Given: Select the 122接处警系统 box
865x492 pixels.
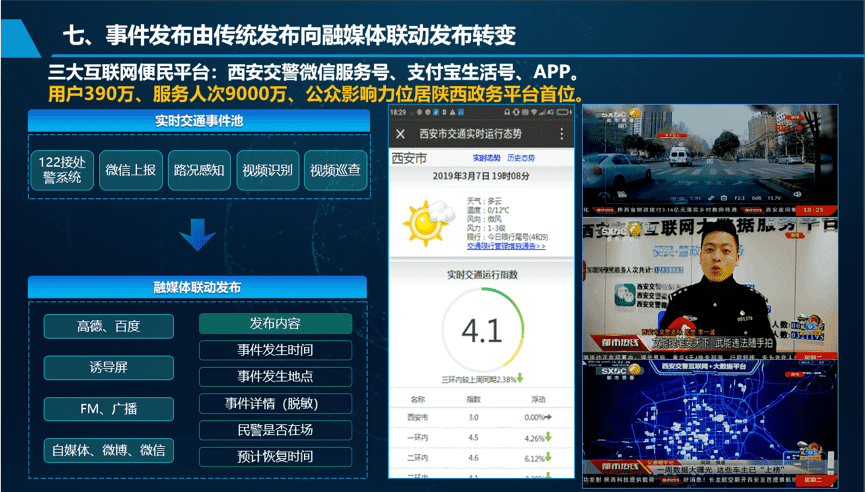Looking at the screenshot, I should [x=62, y=169].
